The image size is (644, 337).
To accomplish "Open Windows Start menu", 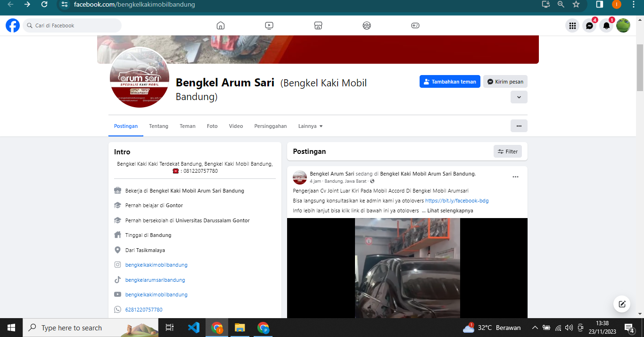I will 11,328.
